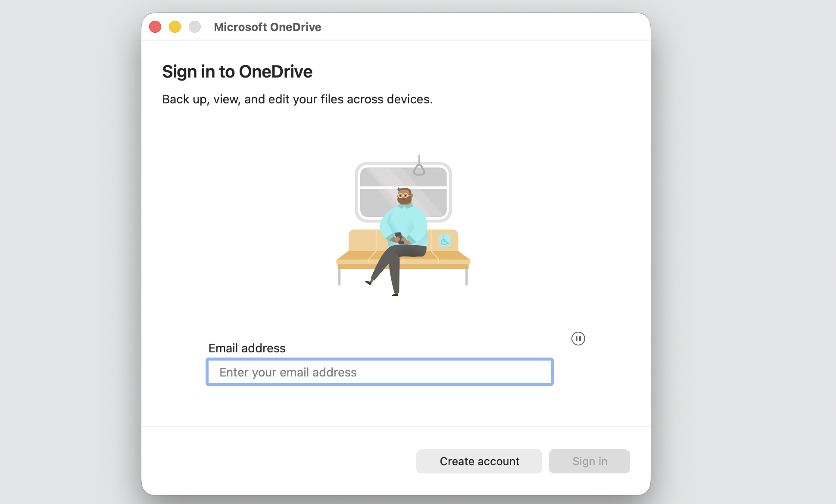Click the Sign in button

[x=590, y=461]
